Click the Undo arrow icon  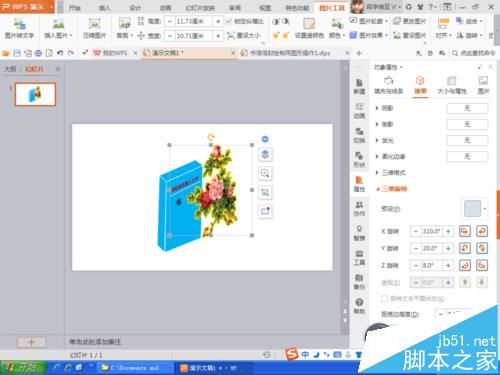(x=60, y=53)
